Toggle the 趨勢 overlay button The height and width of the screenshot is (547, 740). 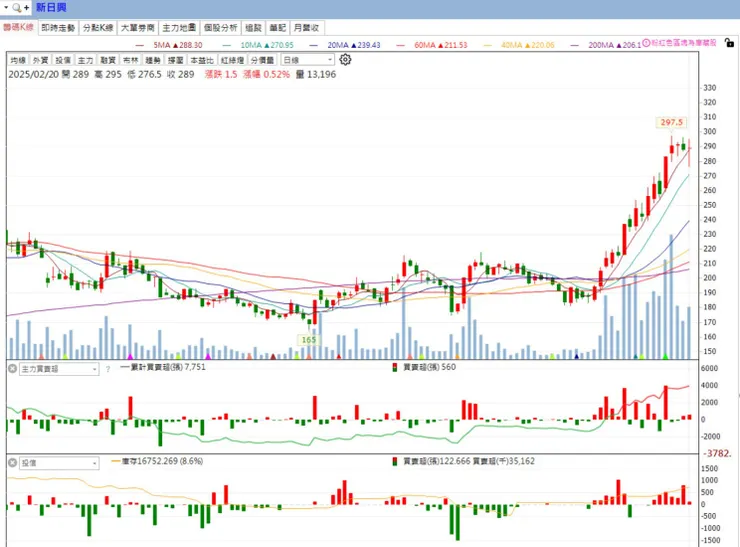(153, 60)
